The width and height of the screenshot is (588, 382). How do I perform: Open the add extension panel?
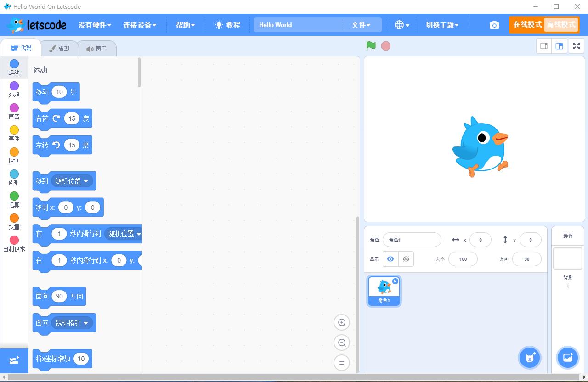coord(14,360)
